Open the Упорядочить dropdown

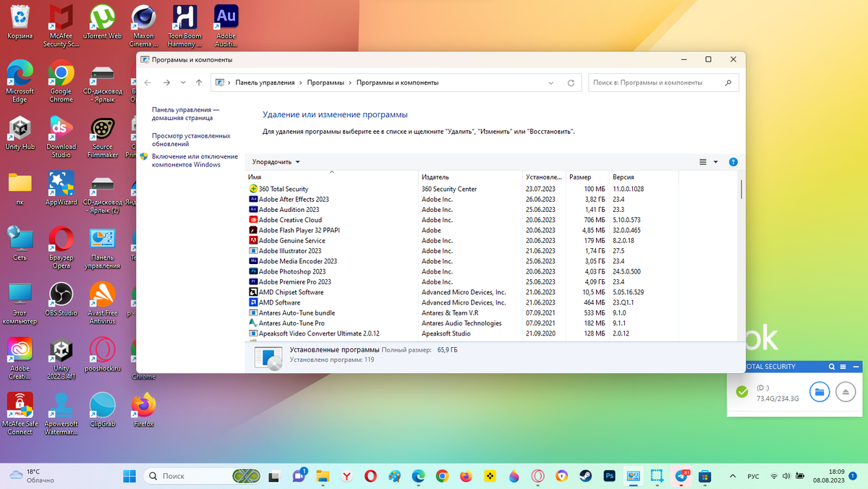click(x=276, y=162)
